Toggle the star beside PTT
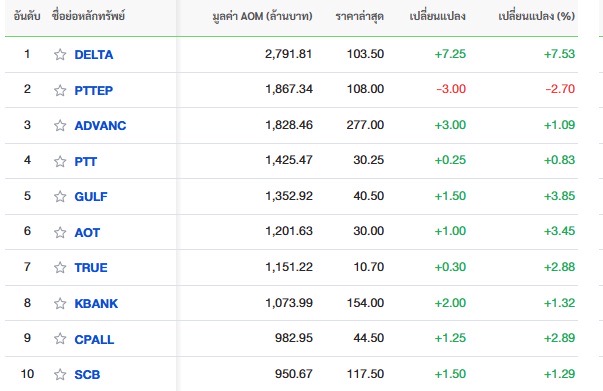Image resolution: width=603 pixels, height=391 pixels. (60, 161)
